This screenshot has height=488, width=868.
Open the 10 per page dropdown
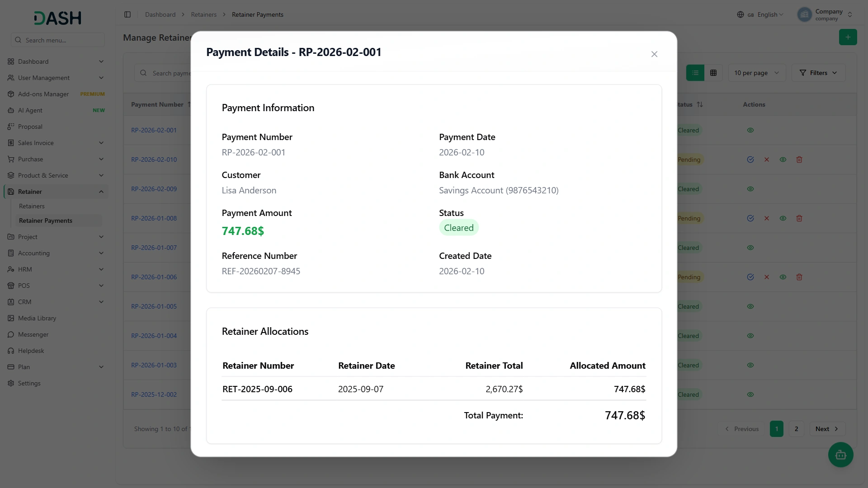tap(757, 73)
